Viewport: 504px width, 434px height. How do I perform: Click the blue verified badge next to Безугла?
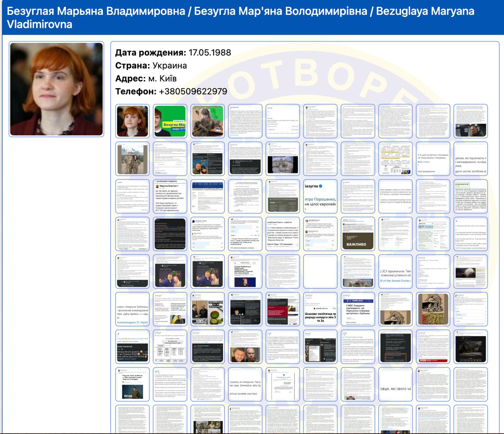coord(321,186)
